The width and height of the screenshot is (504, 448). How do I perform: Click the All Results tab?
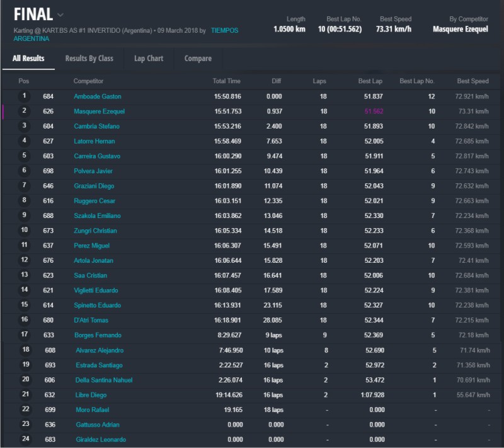(28, 59)
